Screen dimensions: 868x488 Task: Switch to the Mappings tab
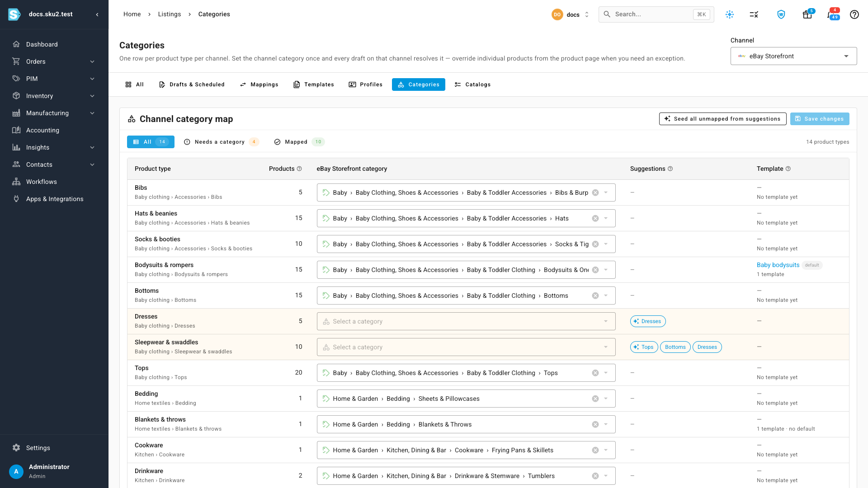click(259, 84)
